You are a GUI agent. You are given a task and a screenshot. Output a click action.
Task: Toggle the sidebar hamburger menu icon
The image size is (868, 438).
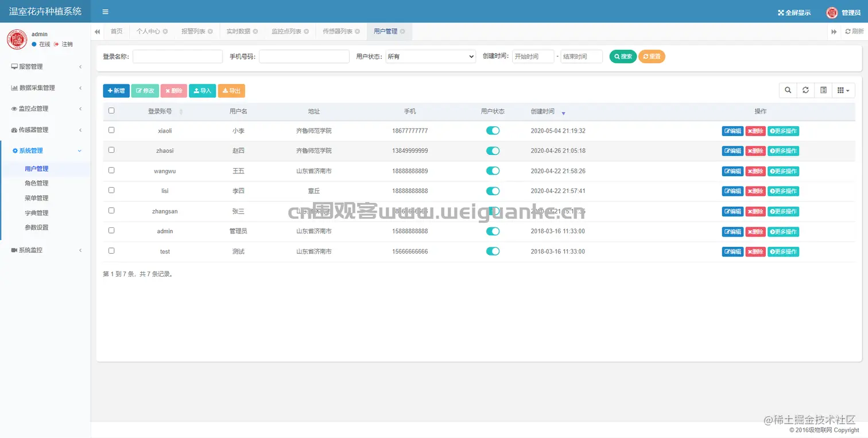pos(105,12)
